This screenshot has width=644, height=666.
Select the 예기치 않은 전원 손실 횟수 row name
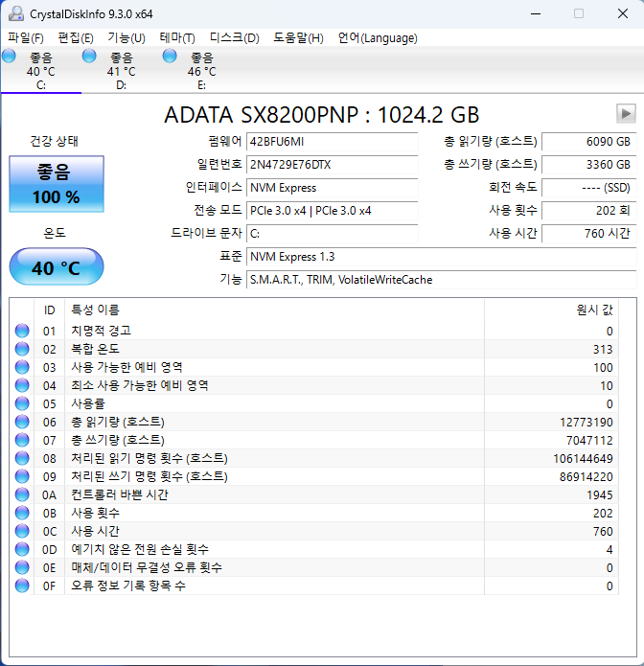point(140,550)
